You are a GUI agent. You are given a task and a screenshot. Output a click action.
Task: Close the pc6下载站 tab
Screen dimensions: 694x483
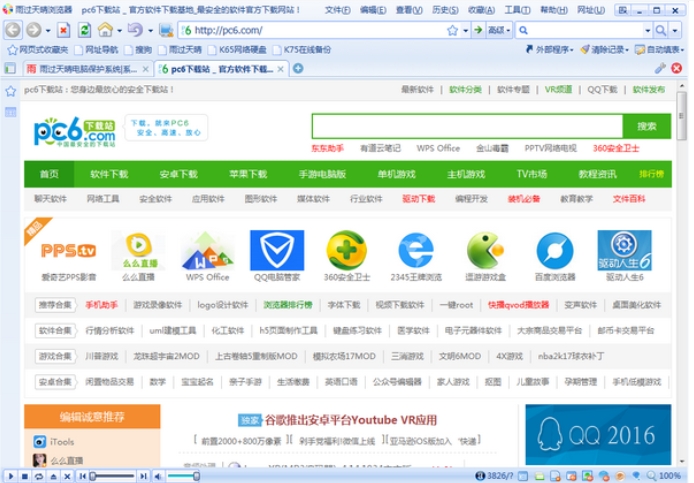click(x=281, y=69)
